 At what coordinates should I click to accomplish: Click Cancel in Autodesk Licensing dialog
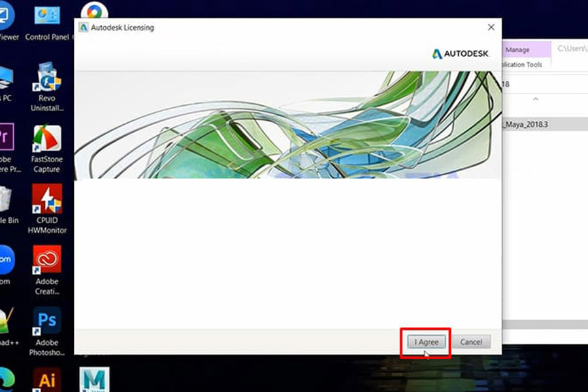point(471,342)
